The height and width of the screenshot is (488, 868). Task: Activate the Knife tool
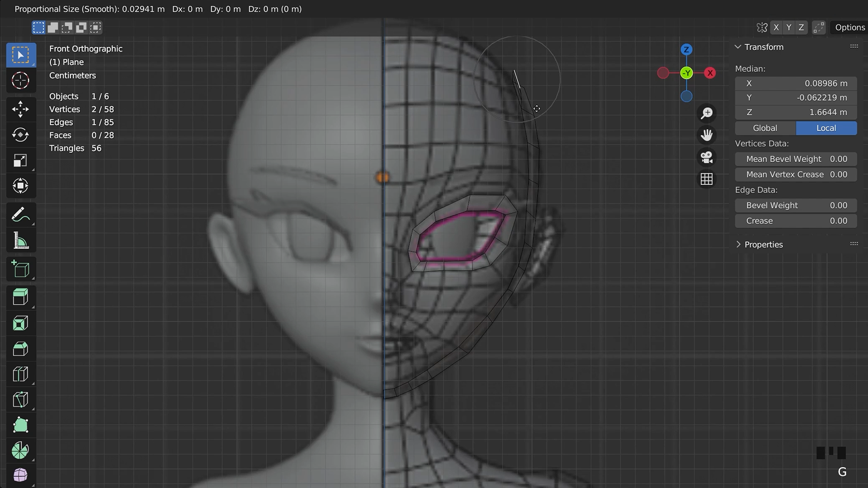click(x=21, y=399)
